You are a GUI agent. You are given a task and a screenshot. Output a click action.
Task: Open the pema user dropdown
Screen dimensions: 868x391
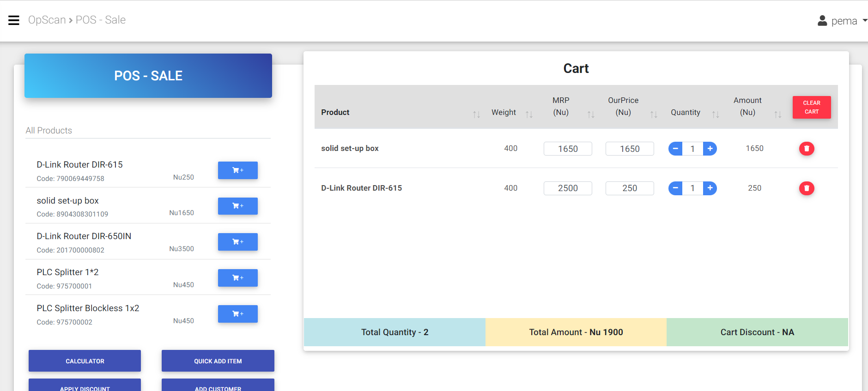[843, 21]
